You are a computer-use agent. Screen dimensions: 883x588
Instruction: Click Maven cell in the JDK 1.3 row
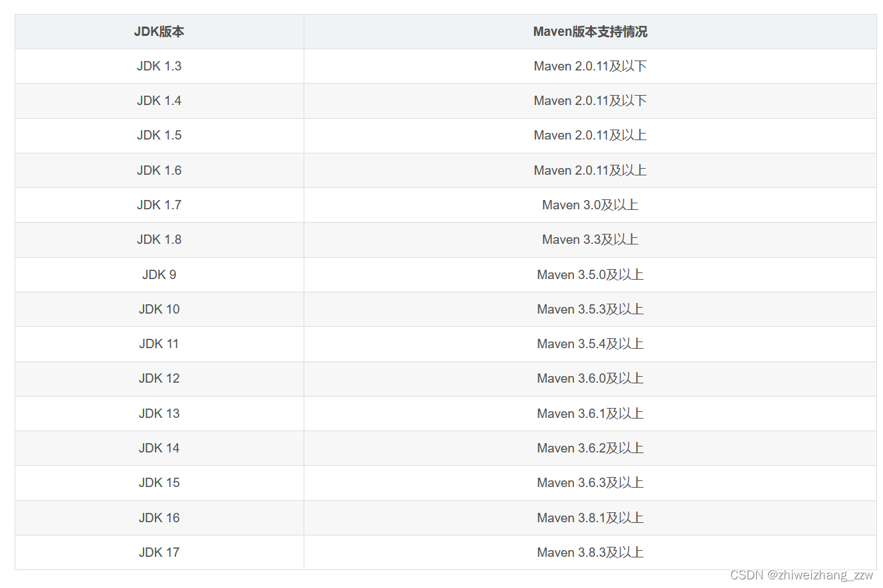pos(590,66)
